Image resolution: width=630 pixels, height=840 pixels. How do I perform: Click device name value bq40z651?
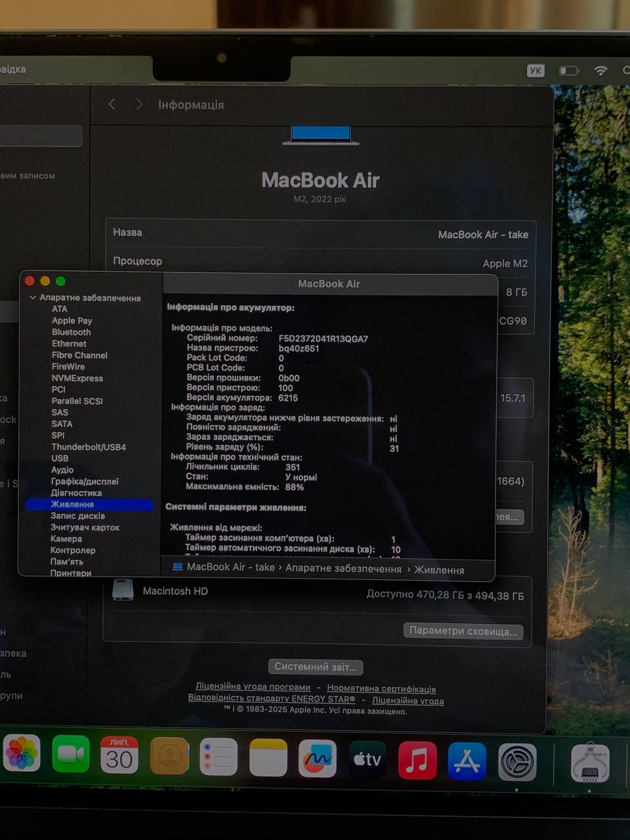click(299, 348)
